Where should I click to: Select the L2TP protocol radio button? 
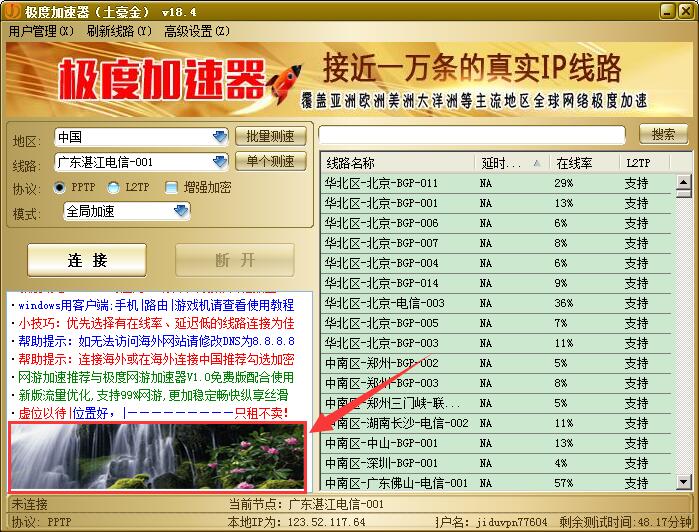click(113, 187)
